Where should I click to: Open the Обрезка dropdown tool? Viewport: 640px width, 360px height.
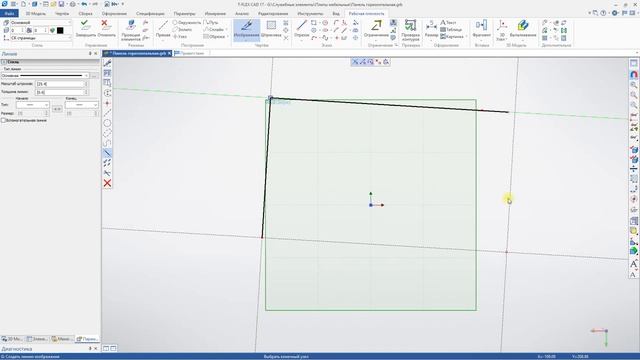[216, 37]
